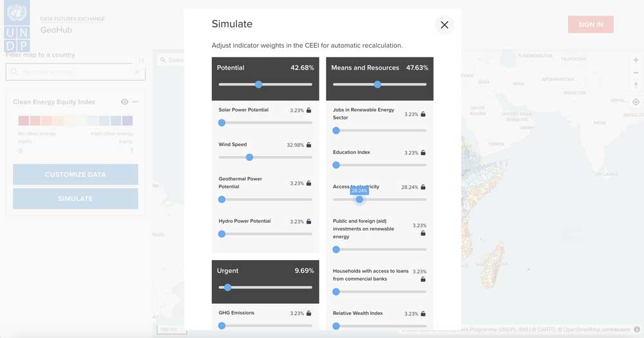Click the Access to electricity 28.24% value
Viewport: 644px width, 338px height.
[x=410, y=187]
